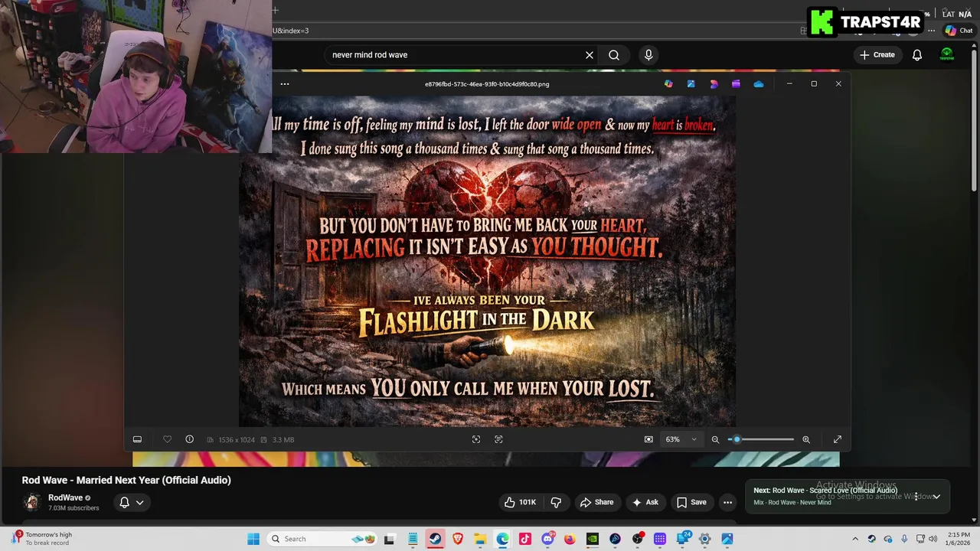Open Microsoft Edge from the taskbar
This screenshot has height=551, width=980.
pos(502,539)
